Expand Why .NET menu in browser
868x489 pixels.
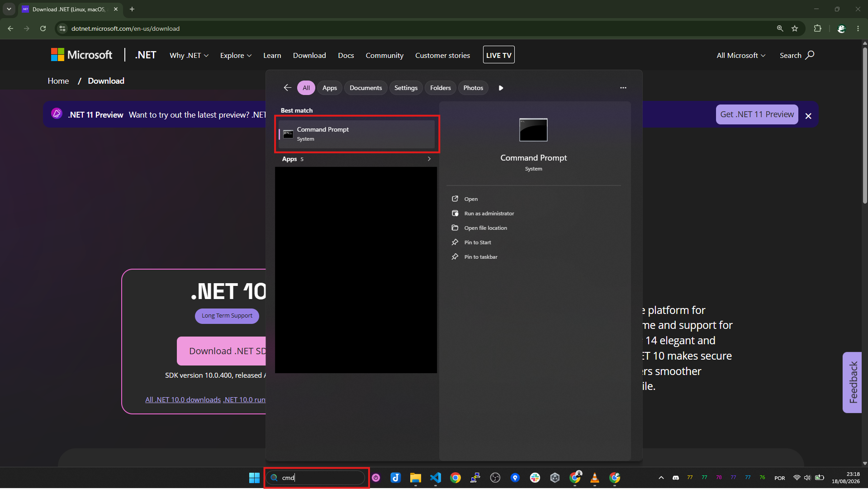(x=189, y=55)
